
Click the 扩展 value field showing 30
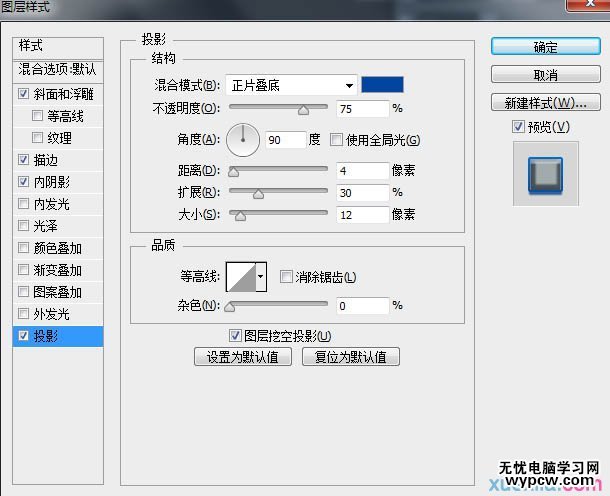363,193
